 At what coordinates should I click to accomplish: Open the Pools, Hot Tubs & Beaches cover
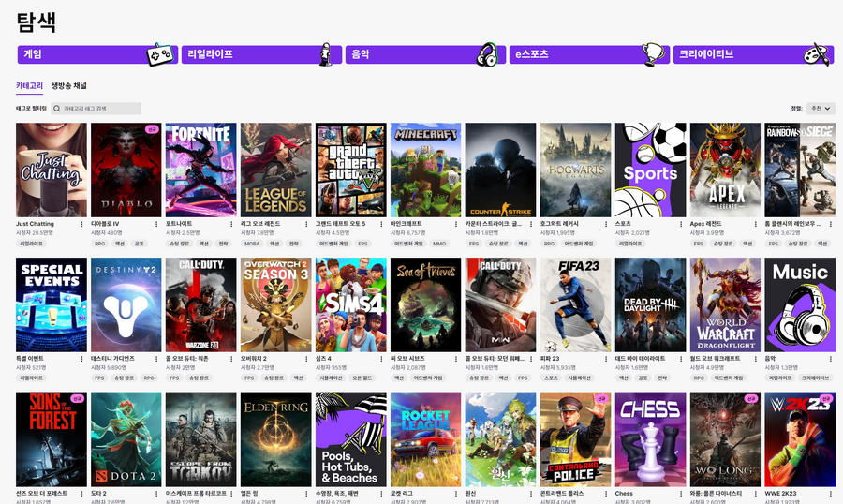(351, 439)
